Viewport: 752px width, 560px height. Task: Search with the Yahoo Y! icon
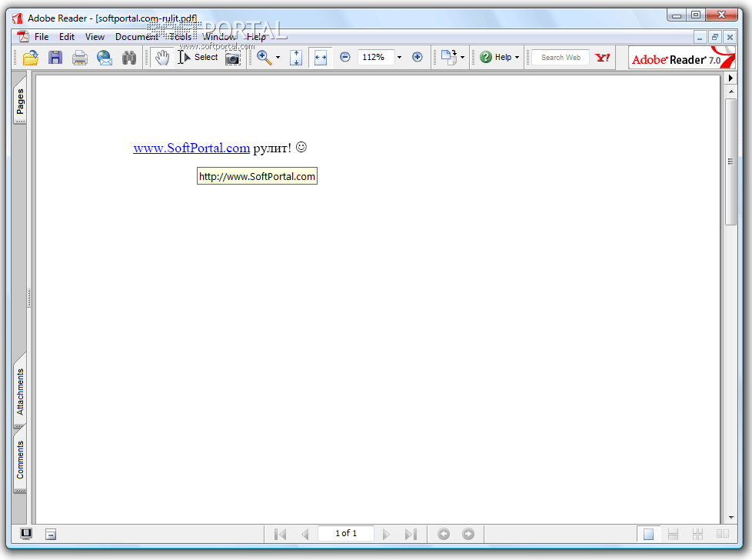pos(602,57)
